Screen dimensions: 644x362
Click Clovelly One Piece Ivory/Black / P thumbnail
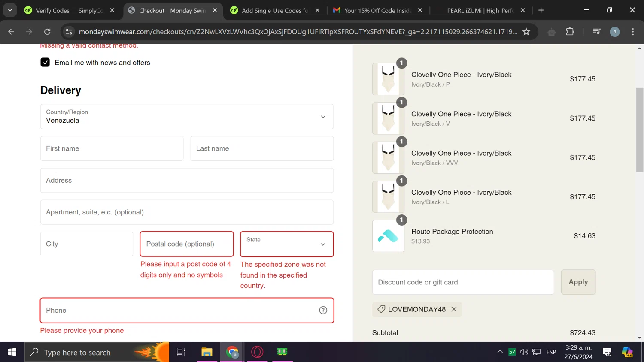coord(388,79)
